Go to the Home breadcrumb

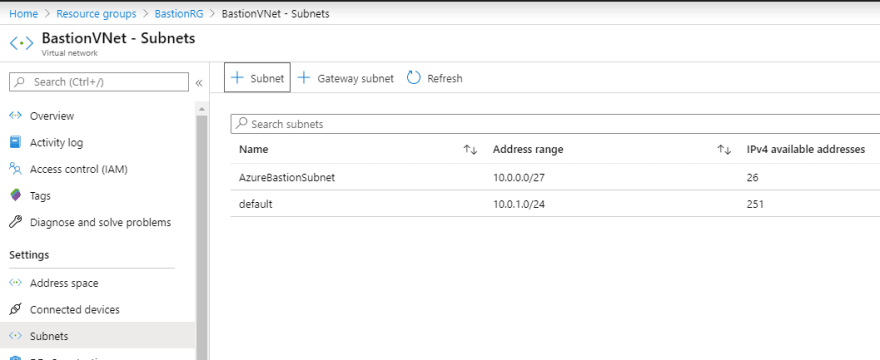24,13
